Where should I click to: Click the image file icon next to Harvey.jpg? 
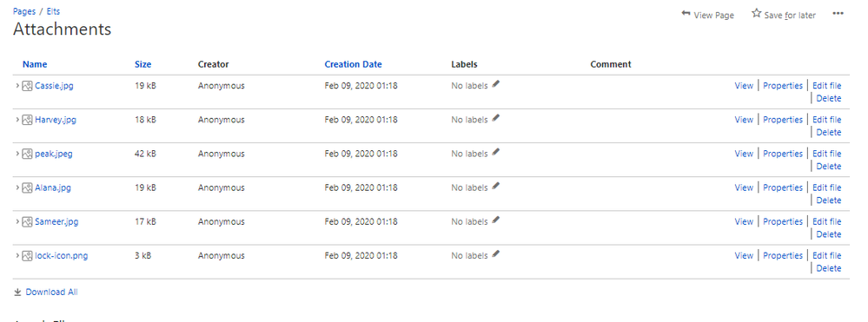pyautogui.click(x=27, y=120)
